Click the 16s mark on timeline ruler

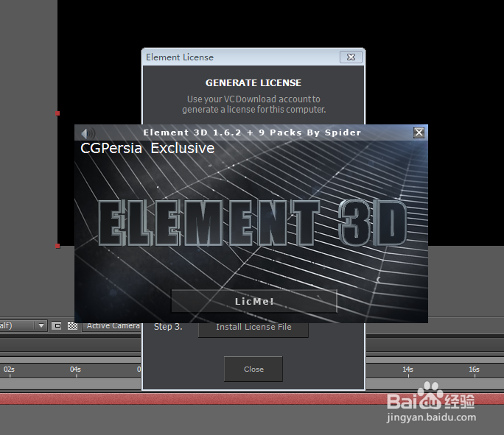pyautogui.click(x=474, y=369)
